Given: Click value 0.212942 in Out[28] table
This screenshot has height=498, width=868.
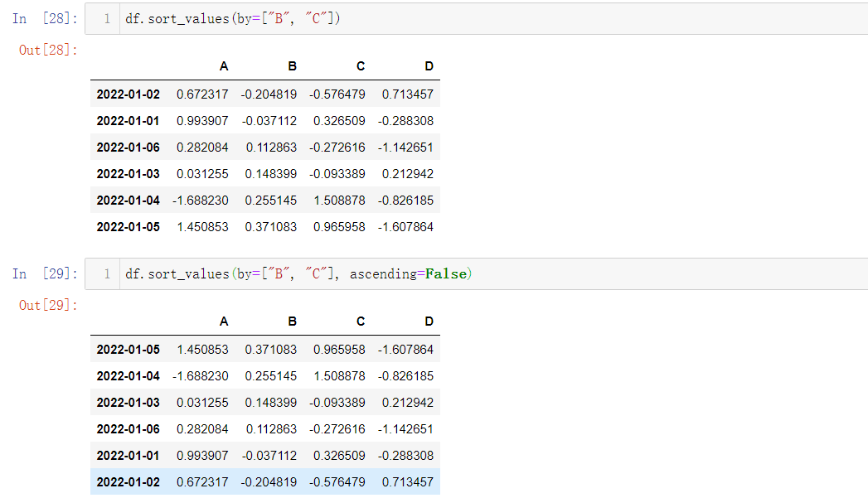Looking at the screenshot, I should [x=407, y=174].
